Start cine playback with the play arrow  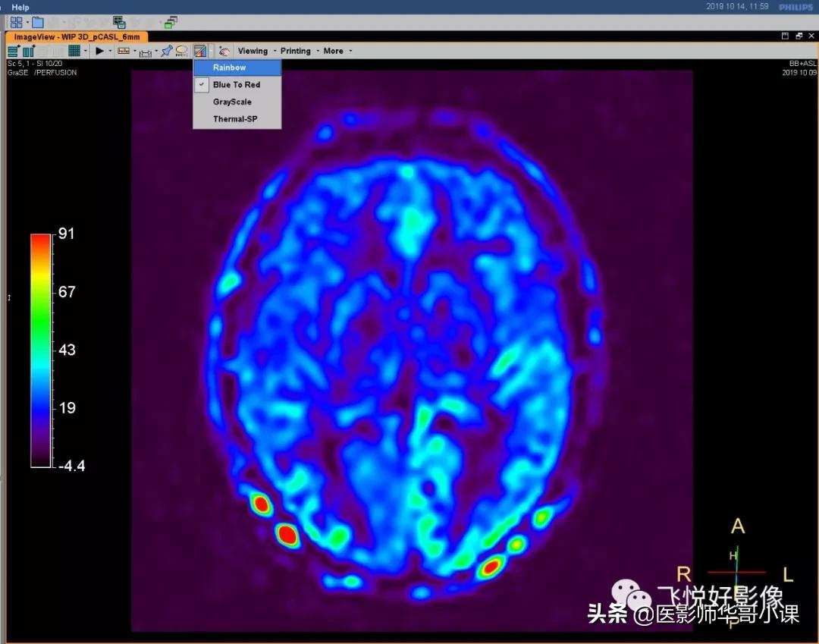coord(99,51)
